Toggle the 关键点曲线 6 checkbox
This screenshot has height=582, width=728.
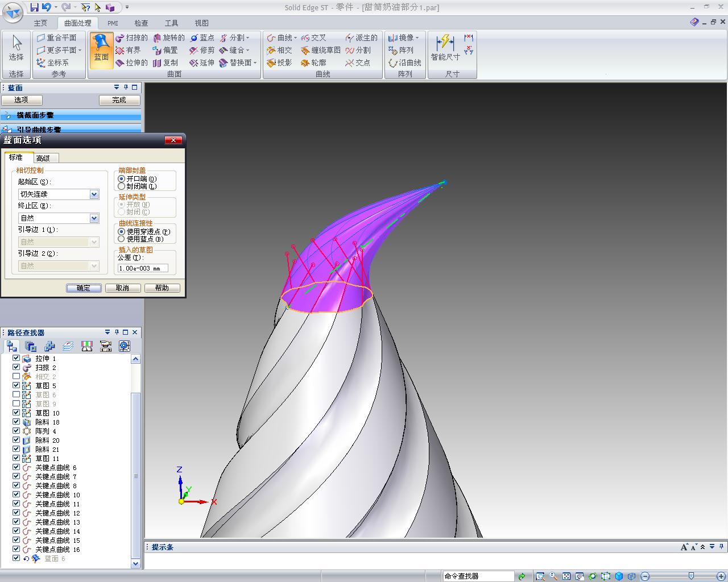(16, 467)
